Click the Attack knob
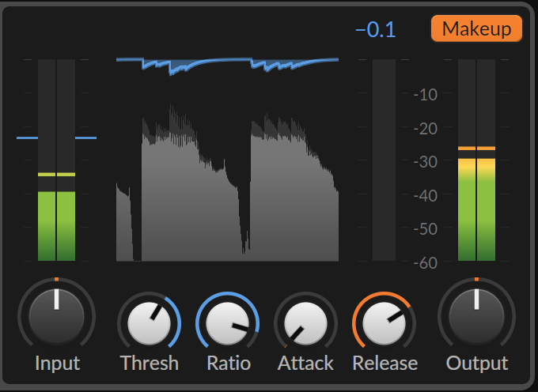 [305, 323]
